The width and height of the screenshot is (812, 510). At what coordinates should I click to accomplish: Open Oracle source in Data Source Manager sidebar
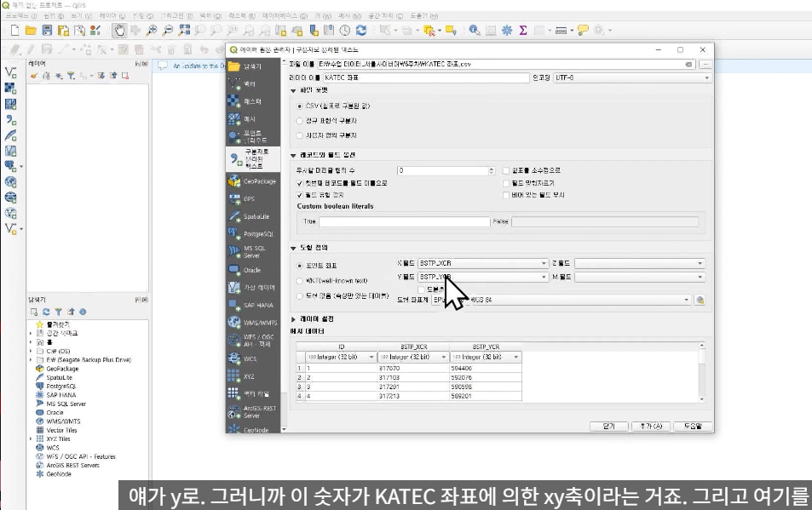tap(253, 270)
